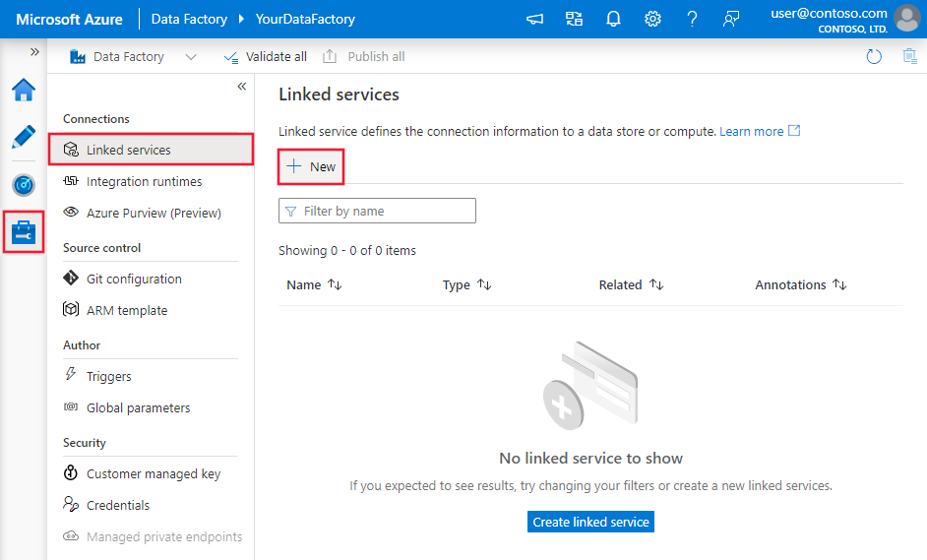Open the switch Data Factory icon

574,19
